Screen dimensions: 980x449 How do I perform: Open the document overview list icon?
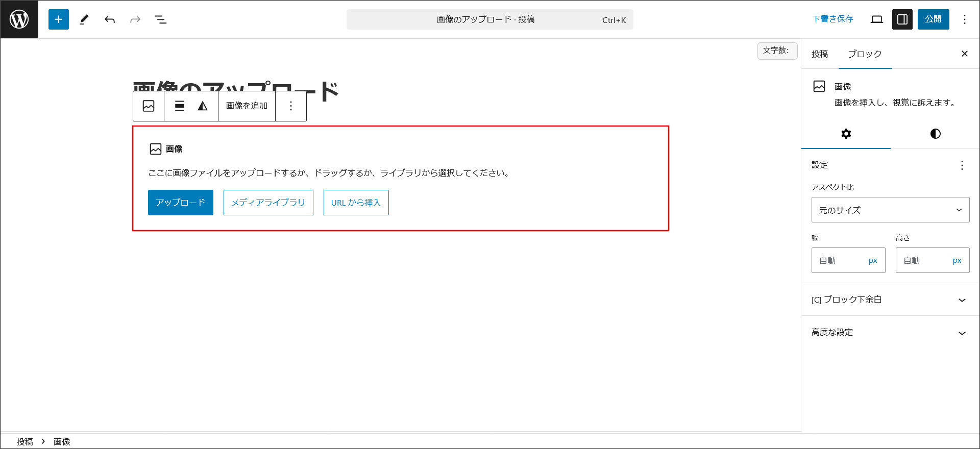pos(161,19)
